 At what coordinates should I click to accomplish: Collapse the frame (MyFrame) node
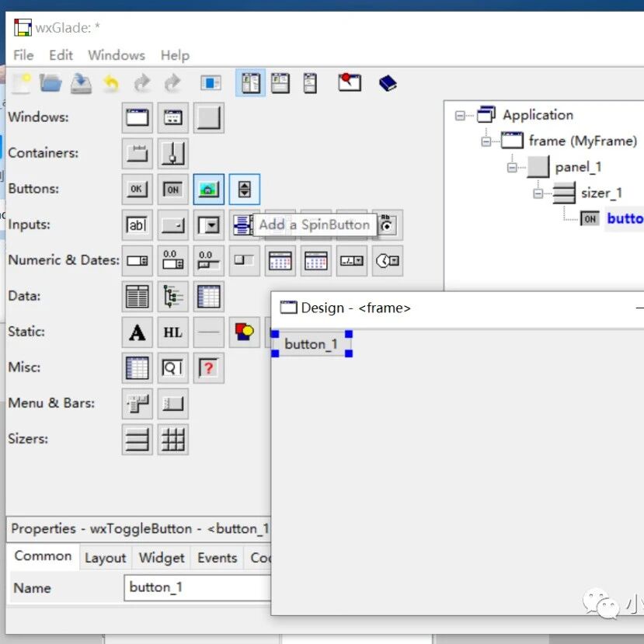click(x=486, y=141)
